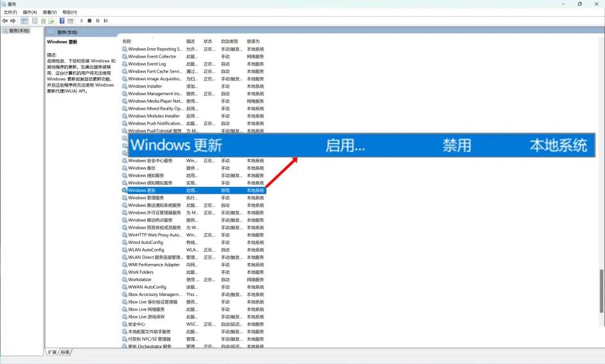Click gear icon beside 安全中心
This screenshot has height=364, width=605.
[125, 324]
